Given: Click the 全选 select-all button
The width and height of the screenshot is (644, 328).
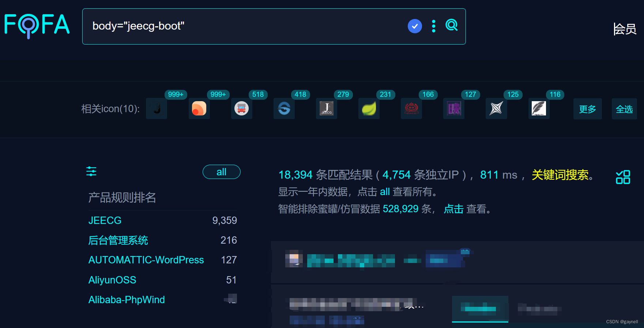Looking at the screenshot, I should (624, 109).
